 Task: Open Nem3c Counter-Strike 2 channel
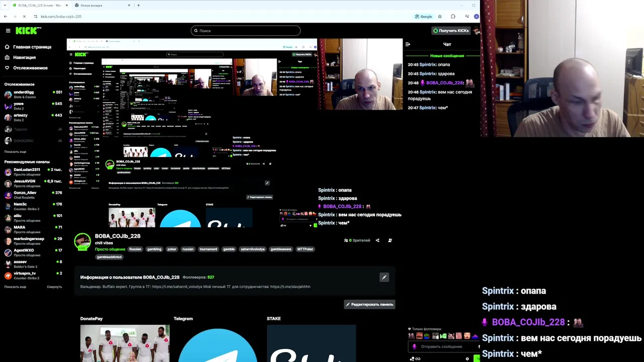pyautogui.click(x=33, y=206)
